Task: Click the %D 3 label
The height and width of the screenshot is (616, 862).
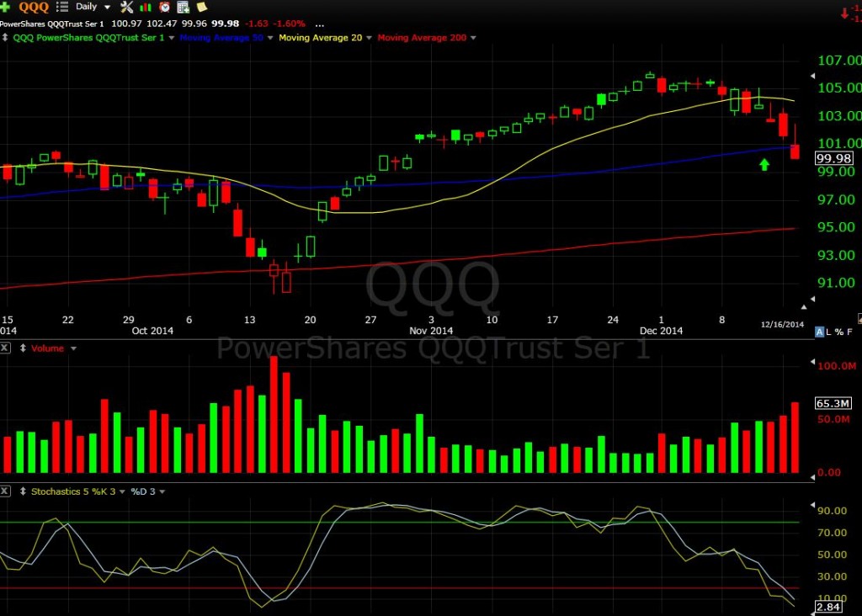Action: 143,491
